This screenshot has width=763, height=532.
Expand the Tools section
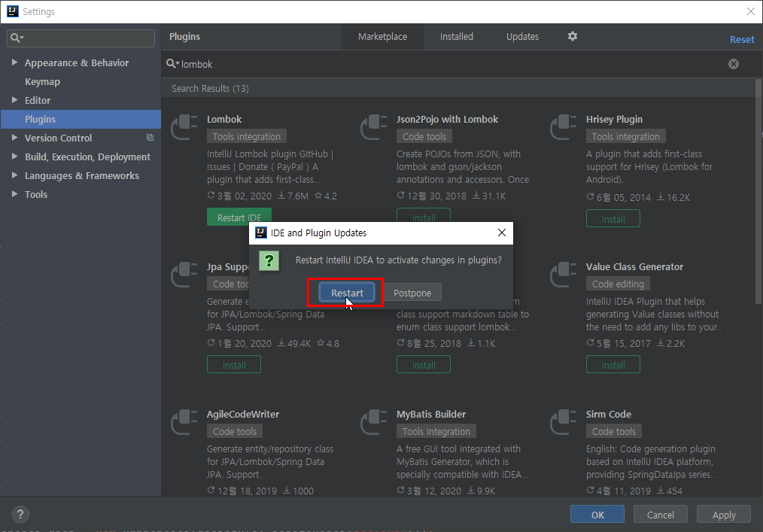(15, 194)
